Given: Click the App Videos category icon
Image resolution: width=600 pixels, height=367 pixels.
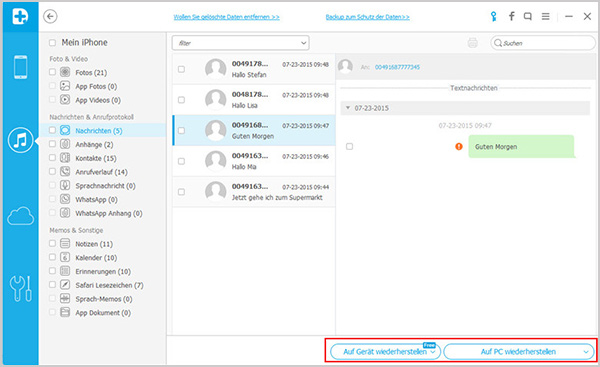Looking at the screenshot, I should click(65, 99).
